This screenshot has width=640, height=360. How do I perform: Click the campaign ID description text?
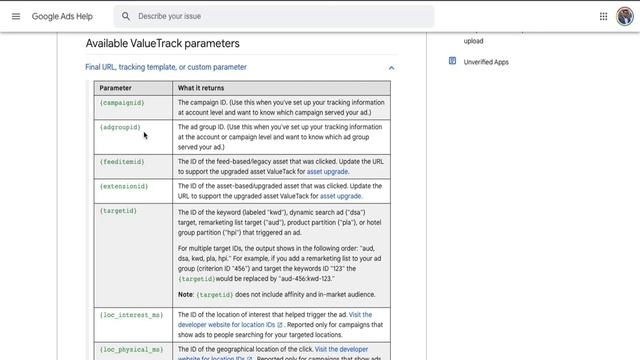[x=281, y=108]
